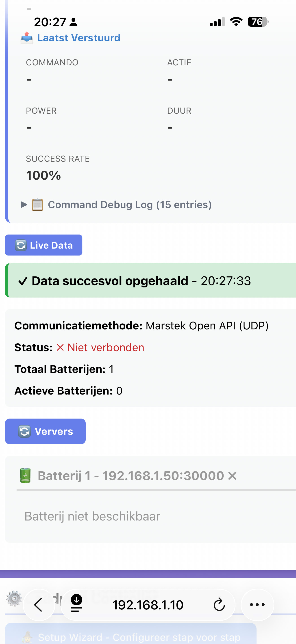Tap the gear icon behind the back button
The image size is (296, 644).
tap(14, 598)
